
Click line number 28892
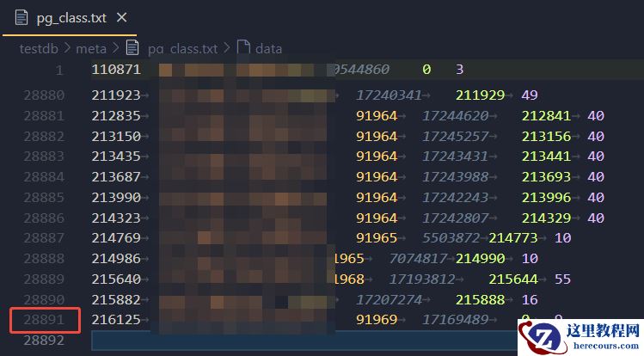(44, 341)
